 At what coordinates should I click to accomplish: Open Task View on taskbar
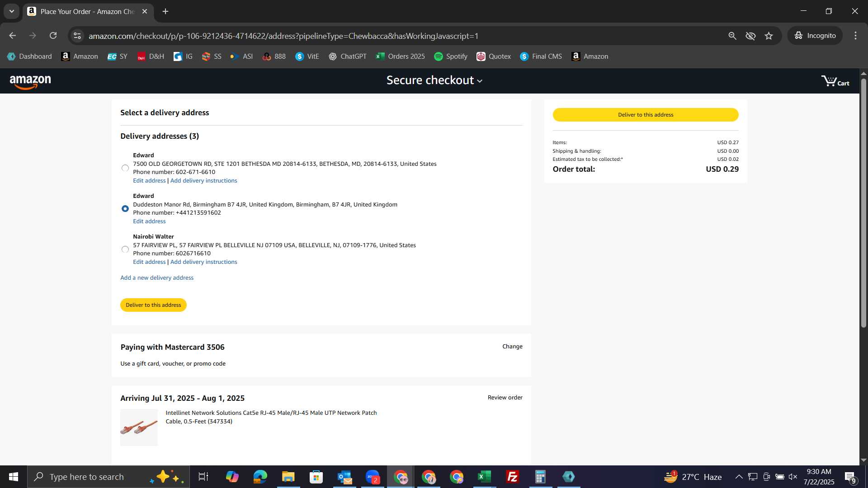pyautogui.click(x=203, y=477)
